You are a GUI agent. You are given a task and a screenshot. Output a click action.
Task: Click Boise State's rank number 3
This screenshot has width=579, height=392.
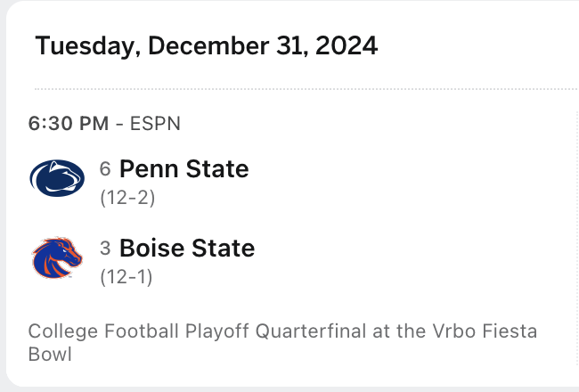(x=105, y=247)
